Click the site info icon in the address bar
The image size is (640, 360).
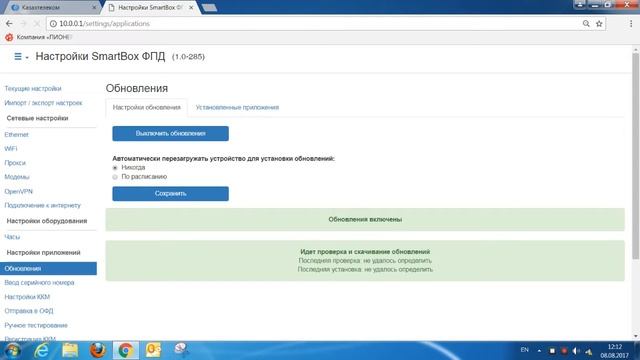pos(53,24)
